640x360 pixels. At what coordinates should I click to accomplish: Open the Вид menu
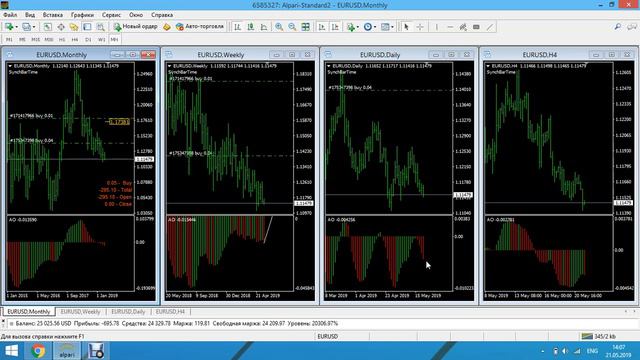[x=30, y=15]
